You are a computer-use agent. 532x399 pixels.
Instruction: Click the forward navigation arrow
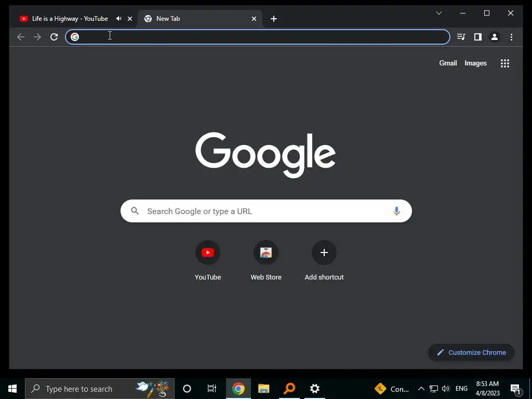(37, 37)
